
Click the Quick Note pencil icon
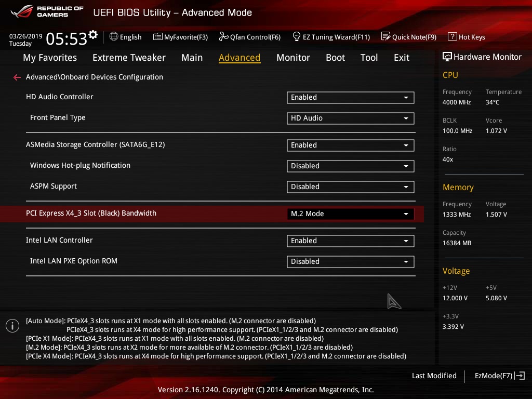[386, 36]
